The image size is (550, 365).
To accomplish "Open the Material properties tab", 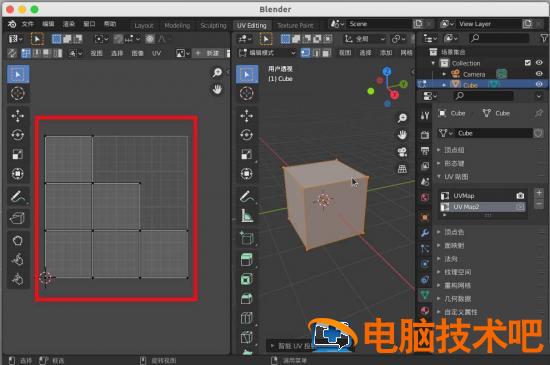I will (424, 311).
